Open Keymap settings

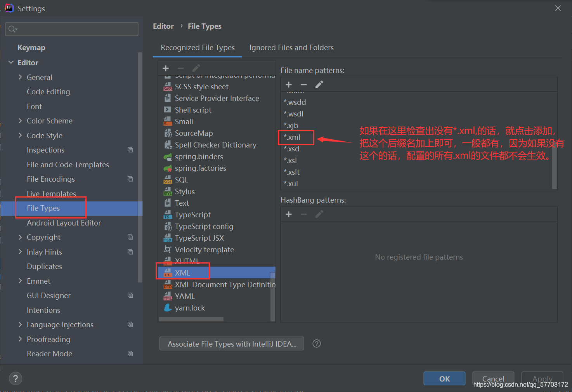coord(31,48)
